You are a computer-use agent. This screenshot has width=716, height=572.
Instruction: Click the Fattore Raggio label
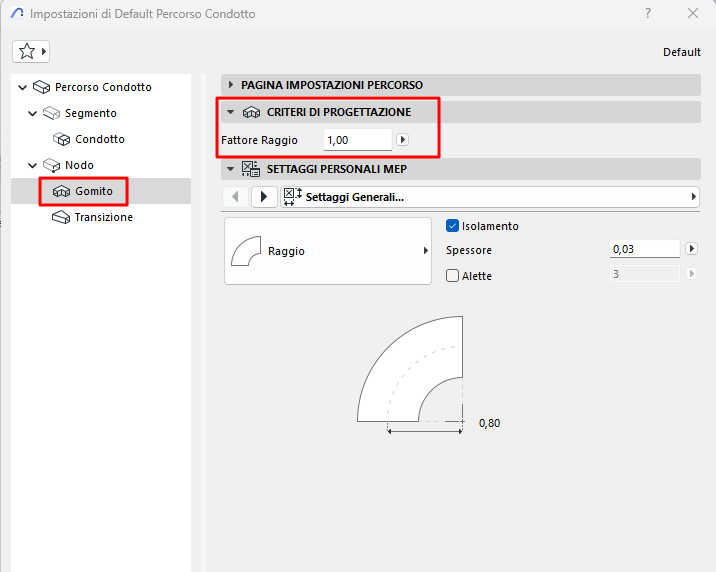tap(259, 140)
